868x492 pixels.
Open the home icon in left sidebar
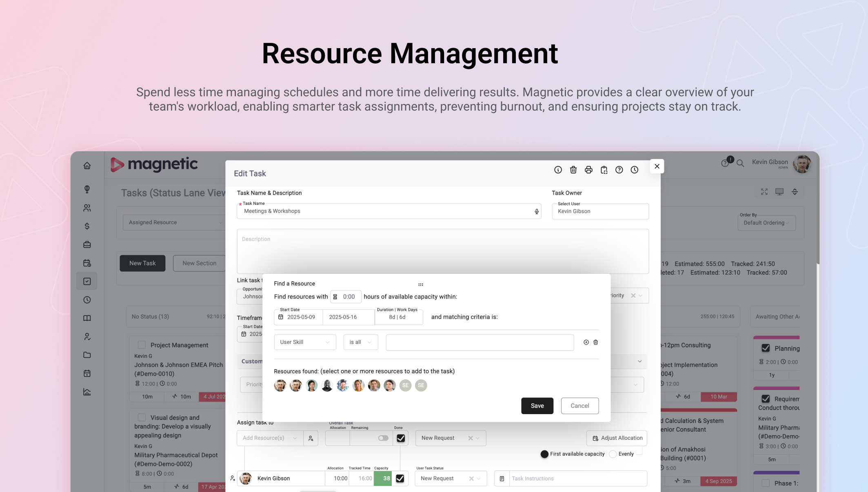pos(87,166)
